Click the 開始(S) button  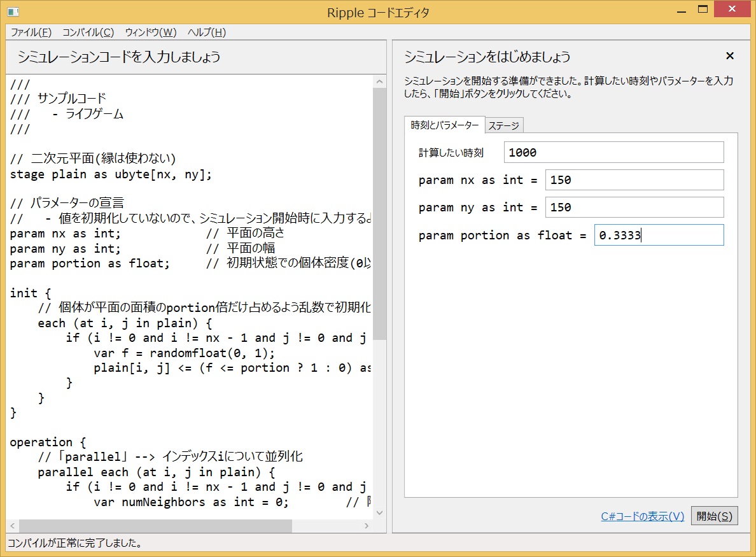(x=714, y=516)
